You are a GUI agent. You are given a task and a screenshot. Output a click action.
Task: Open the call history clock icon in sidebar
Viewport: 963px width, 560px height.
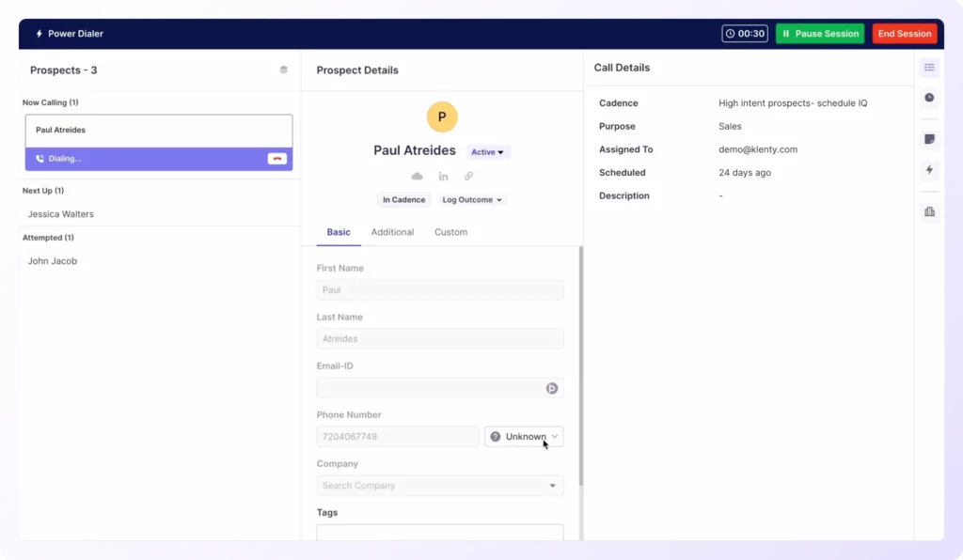(x=929, y=97)
